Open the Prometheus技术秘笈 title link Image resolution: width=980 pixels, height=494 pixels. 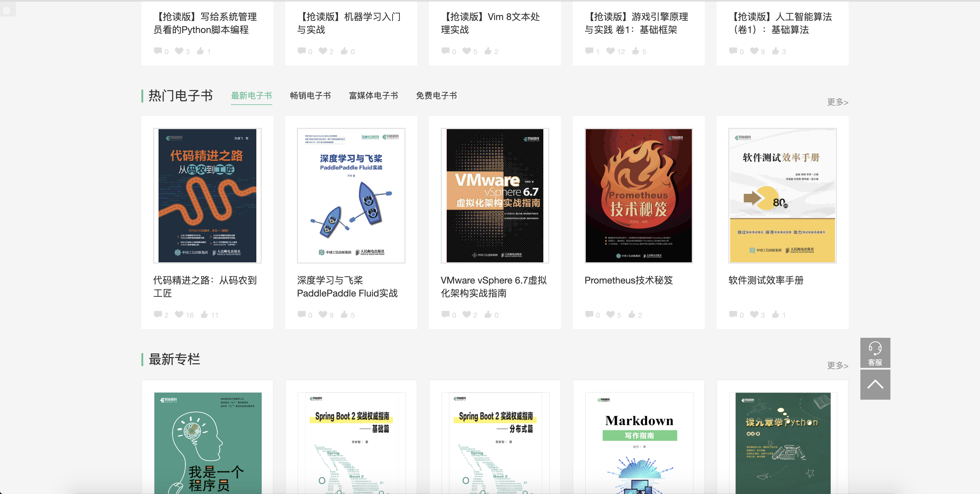click(628, 281)
